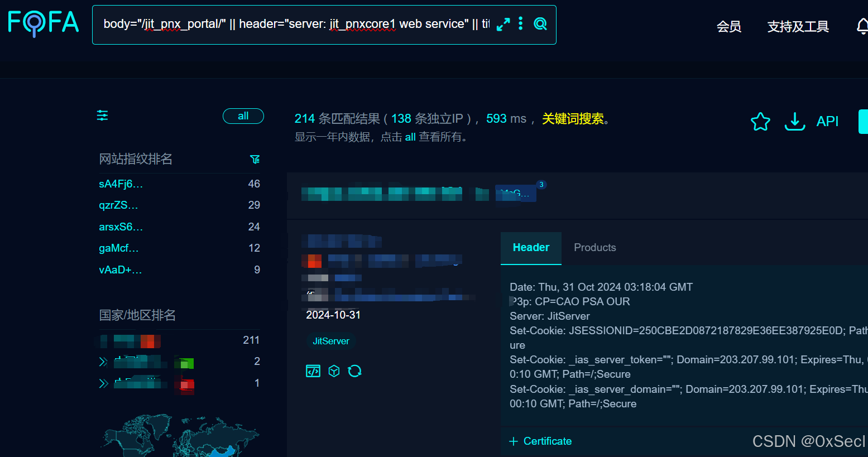Expand country row with count 1
This screenshot has width=868, height=457.
(x=103, y=383)
